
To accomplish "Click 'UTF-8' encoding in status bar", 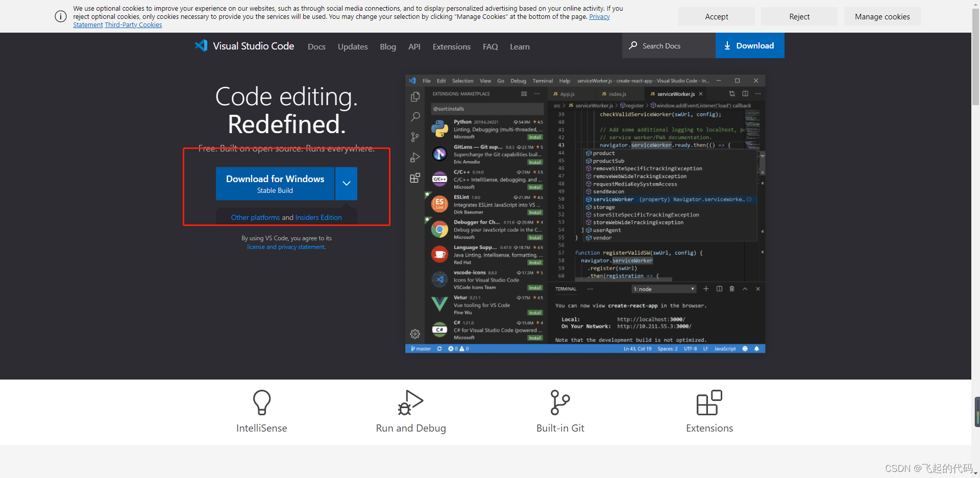I will pyautogui.click(x=691, y=349).
